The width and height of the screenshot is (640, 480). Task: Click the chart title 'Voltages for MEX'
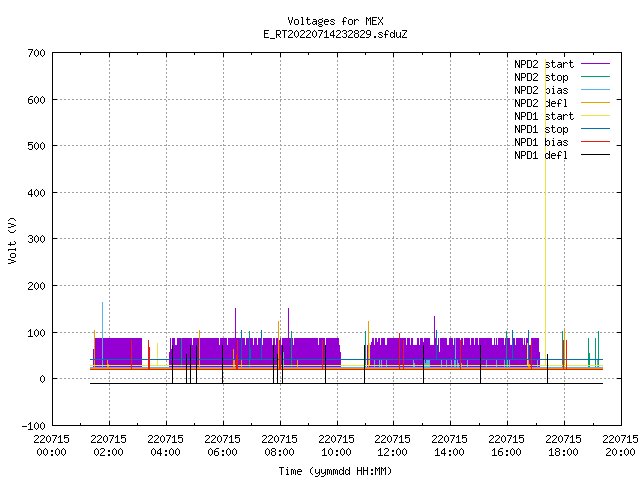[x=335, y=21]
